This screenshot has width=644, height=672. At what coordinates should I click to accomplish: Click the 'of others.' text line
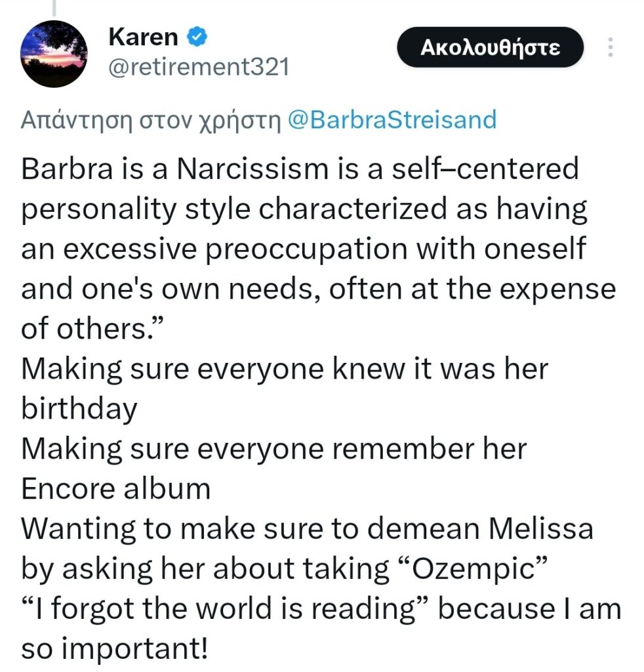(x=92, y=329)
